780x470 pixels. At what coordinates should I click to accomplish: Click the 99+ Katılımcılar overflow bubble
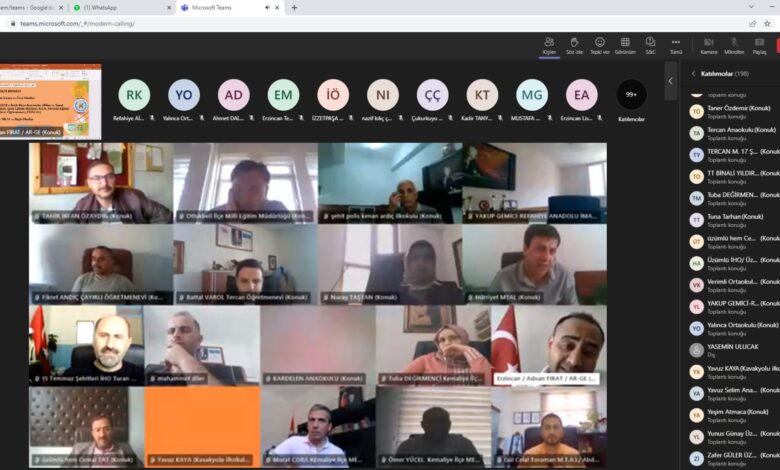click(631, 95)
